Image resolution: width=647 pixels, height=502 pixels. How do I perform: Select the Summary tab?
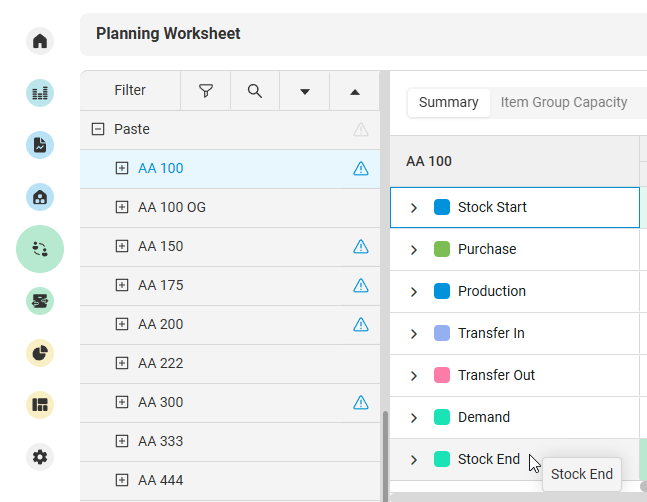448,102
